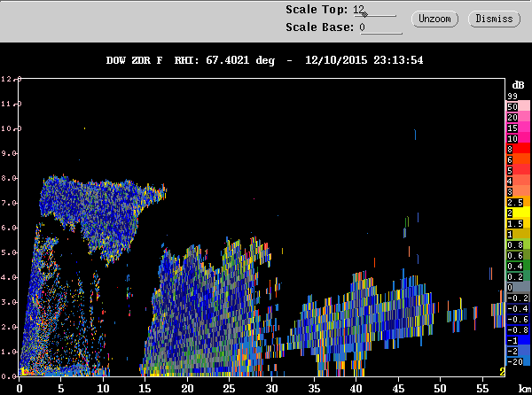Edit the Scale Top input field
532x395 pixels.
click(x=374, y=10)
